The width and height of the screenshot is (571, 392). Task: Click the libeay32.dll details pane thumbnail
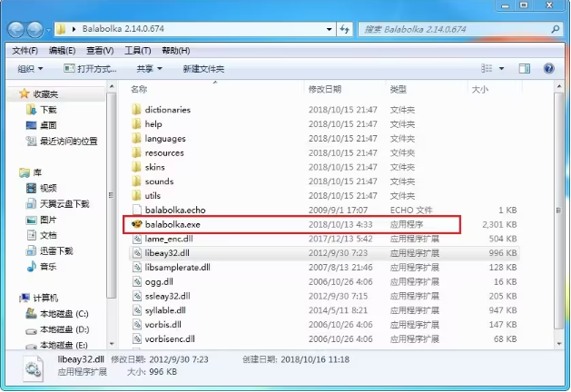click(34, 368)
